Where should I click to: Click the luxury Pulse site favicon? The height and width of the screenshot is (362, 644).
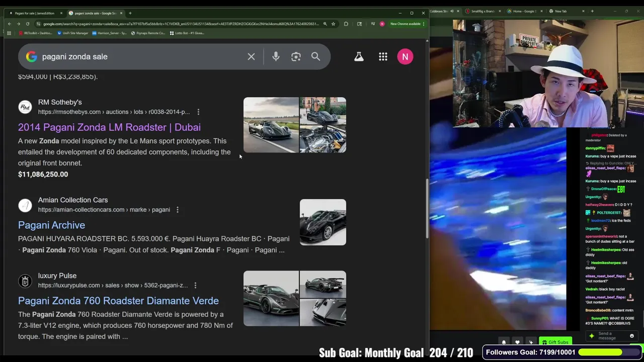coord(25,281)
